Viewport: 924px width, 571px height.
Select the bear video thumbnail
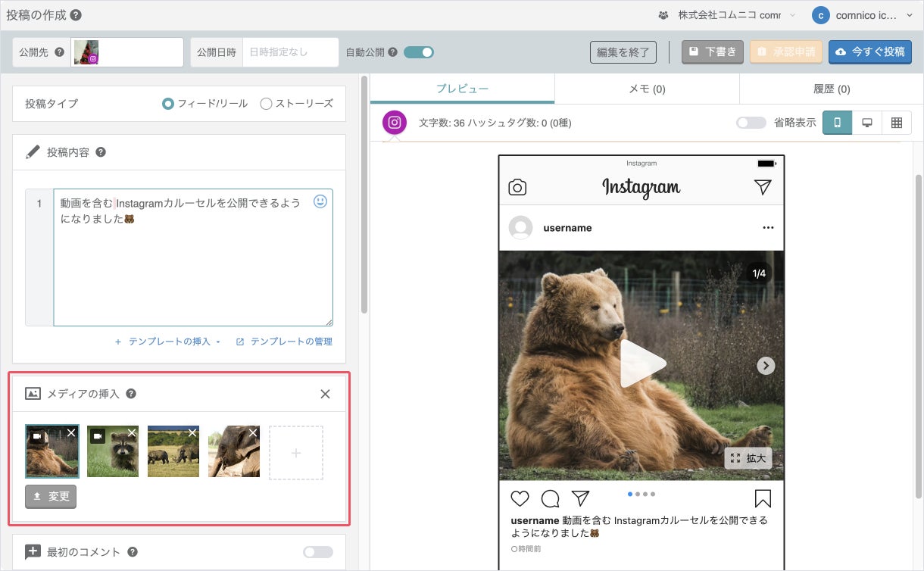pos(52,451)
